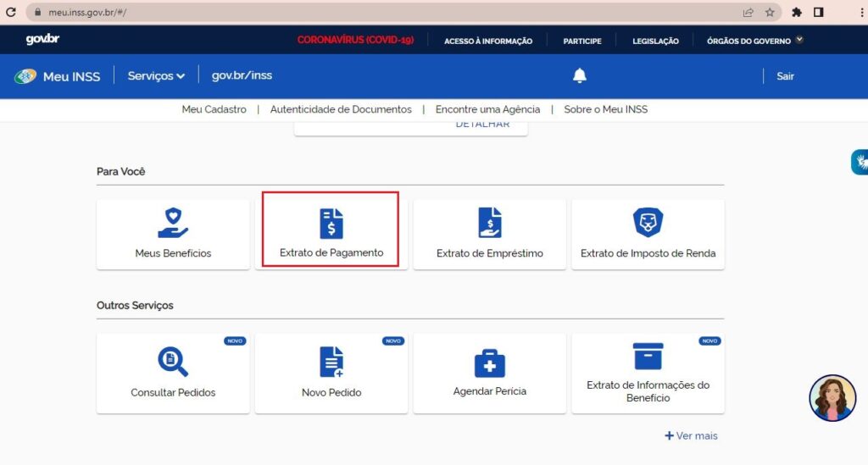Click Sair to log out
868x465 pixels.
785,76
